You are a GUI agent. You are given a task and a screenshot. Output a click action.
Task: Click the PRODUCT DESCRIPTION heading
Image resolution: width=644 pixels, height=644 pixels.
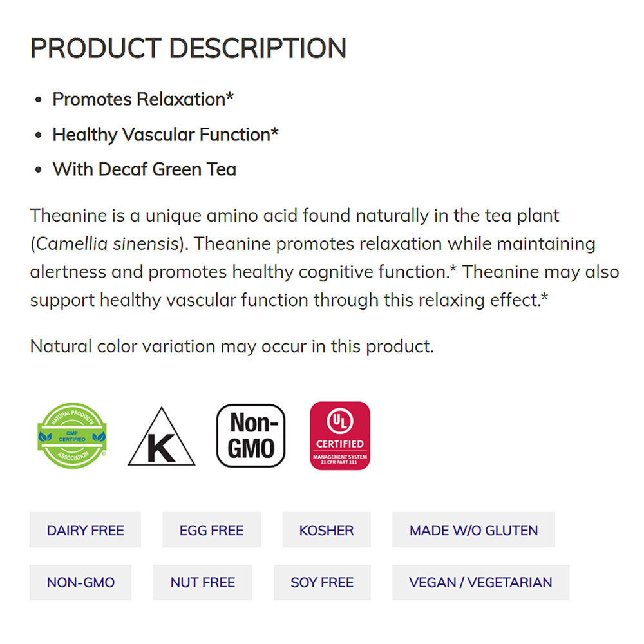[188, 49]
